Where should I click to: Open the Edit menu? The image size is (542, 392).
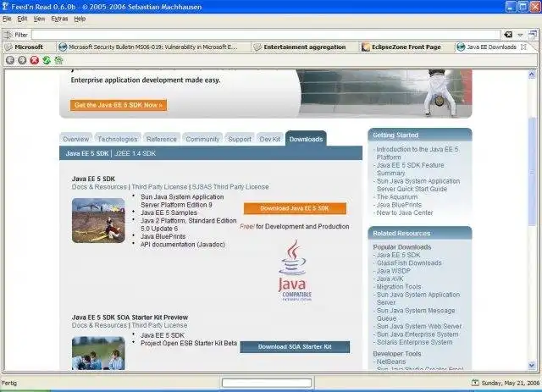point(22,19)
